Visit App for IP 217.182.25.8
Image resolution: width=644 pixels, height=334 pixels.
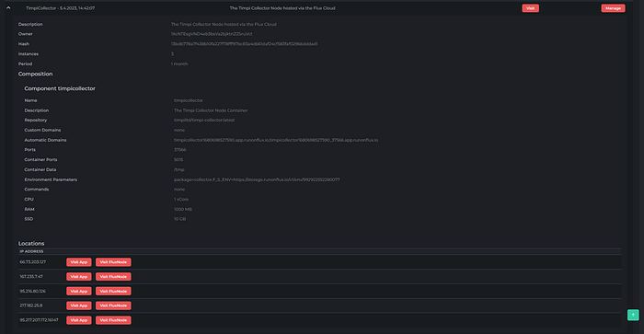coord(79,305)
